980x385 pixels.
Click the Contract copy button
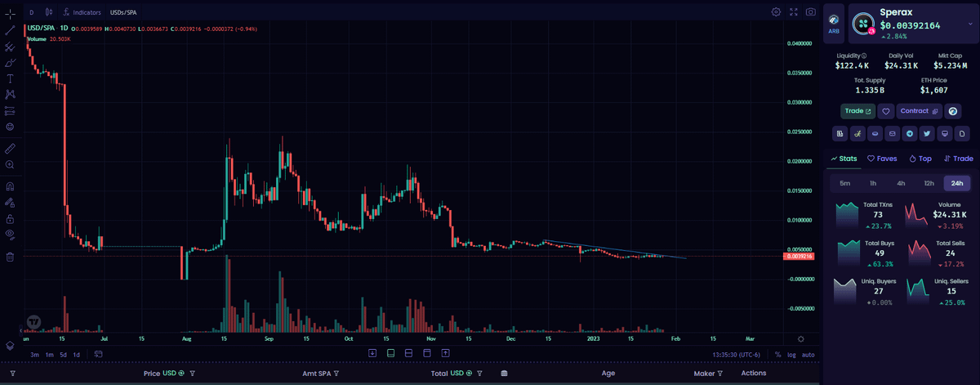pos(919,111)
